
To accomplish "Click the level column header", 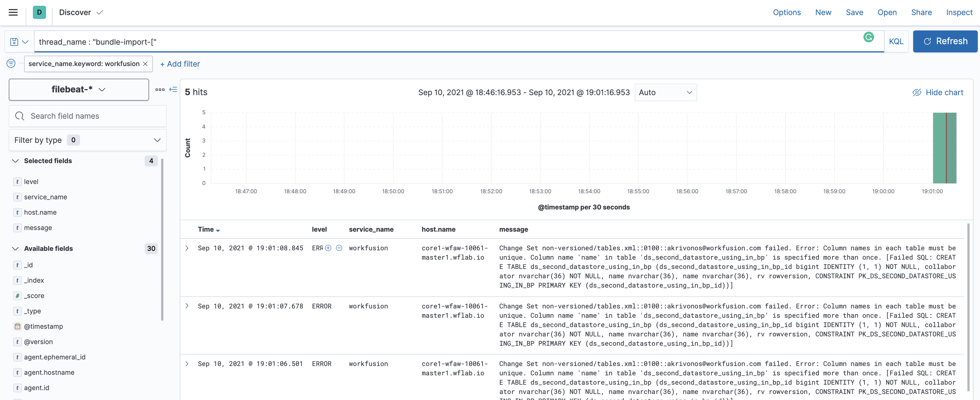I will [x=319, y=229].
